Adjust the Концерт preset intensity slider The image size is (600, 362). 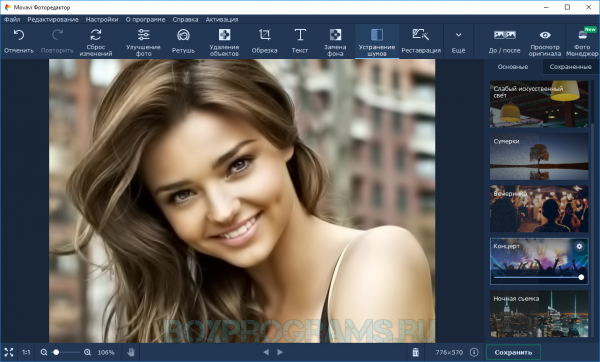point(538,277)
